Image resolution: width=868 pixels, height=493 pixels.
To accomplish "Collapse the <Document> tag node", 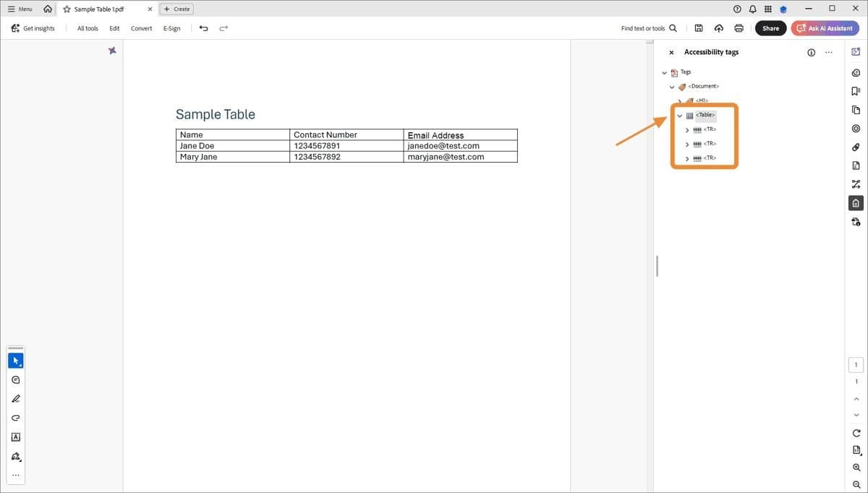I will (671, 86).
